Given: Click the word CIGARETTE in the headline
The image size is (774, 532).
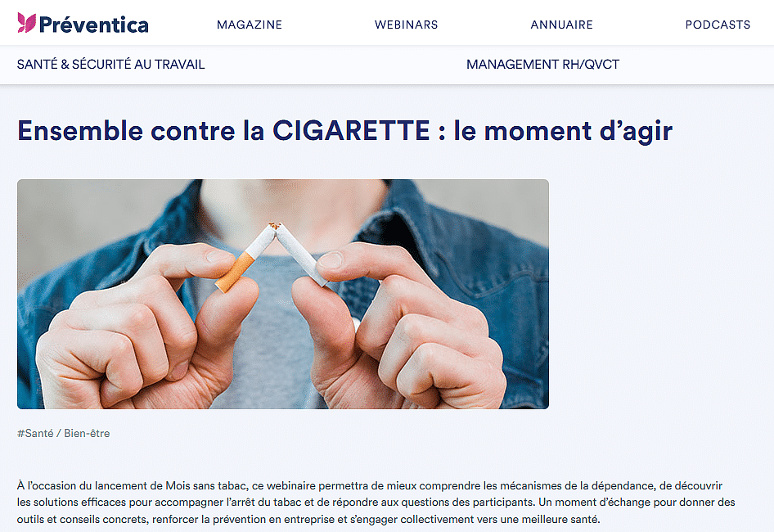Looking at the screenshot, I should [x=351, y=131].
